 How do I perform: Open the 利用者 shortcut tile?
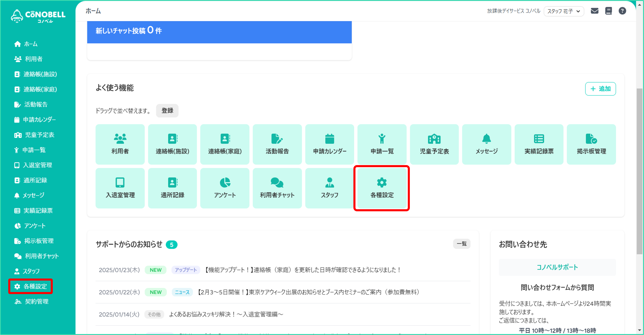pos(120,144)
